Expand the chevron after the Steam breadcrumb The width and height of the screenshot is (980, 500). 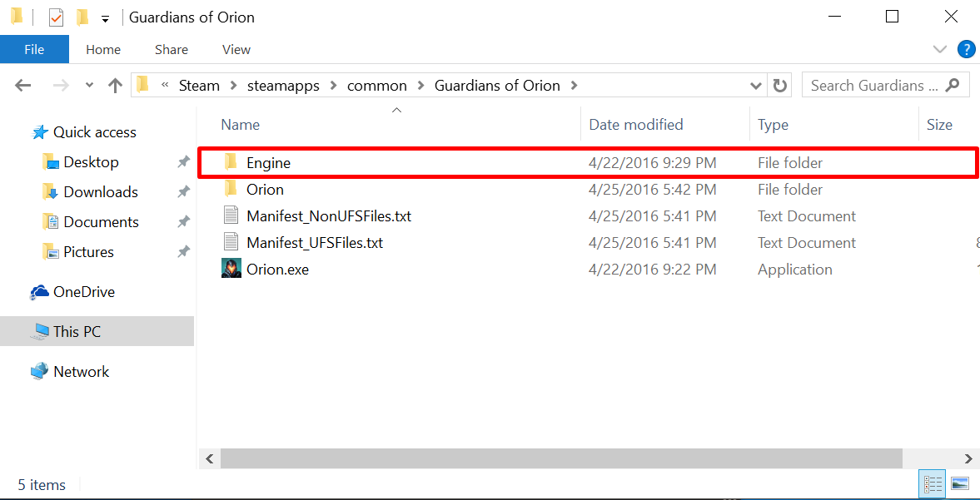234,86
